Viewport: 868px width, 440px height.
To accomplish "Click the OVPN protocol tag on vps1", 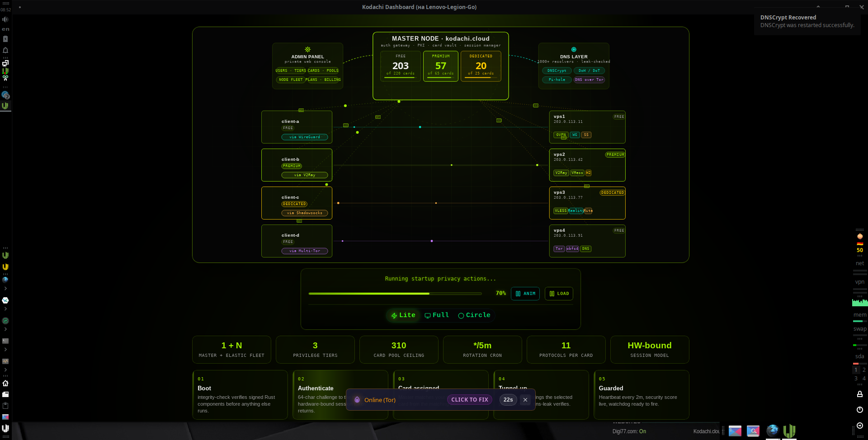I will coord(561,135).
